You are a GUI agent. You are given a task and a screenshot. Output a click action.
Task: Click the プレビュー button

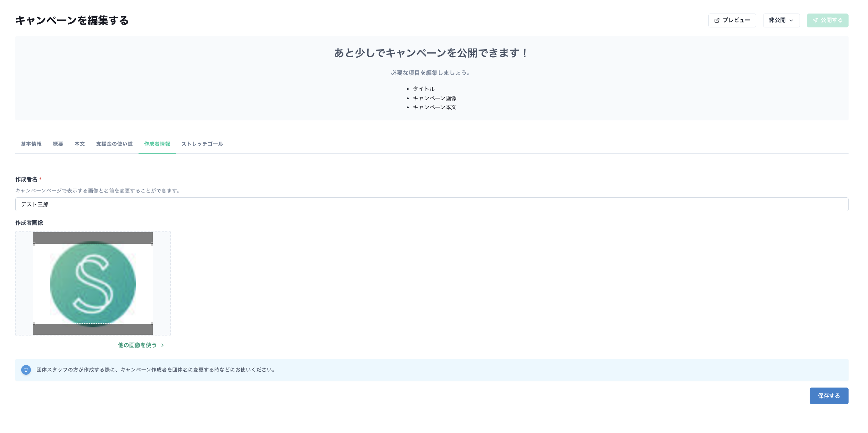[x=732, y=20]
